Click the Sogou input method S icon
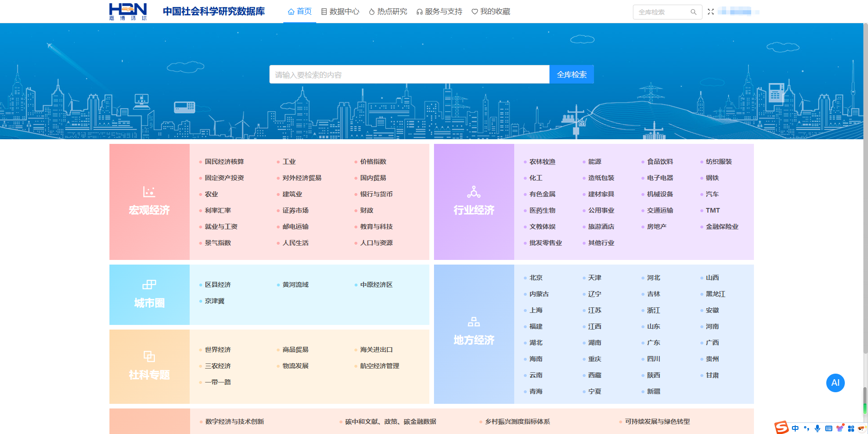 click(782, 428)
